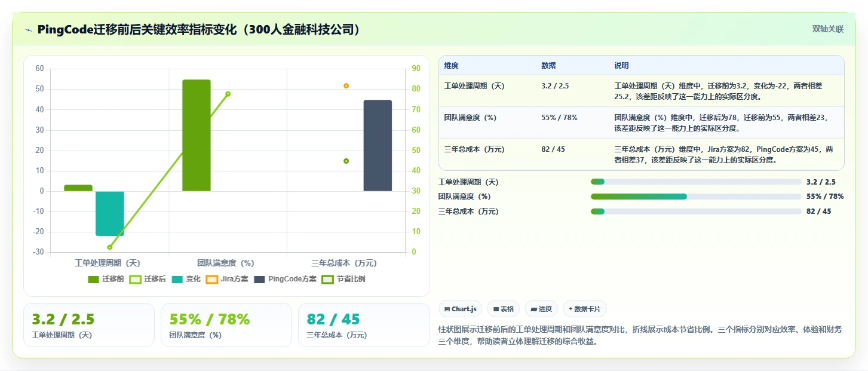The image size is (868, 371).
Task: Click the 3.2 / 2.5 data card
Action: (x=89, y=325)
